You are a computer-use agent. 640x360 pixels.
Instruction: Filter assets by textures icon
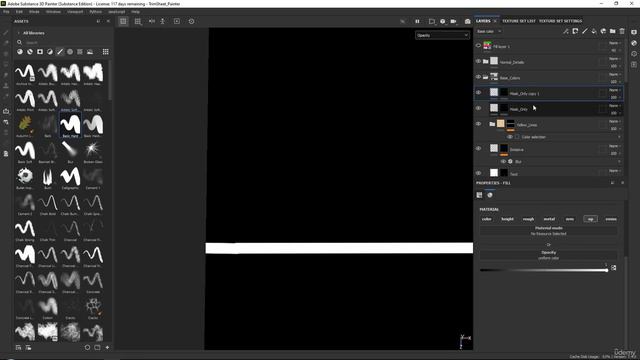80,52
